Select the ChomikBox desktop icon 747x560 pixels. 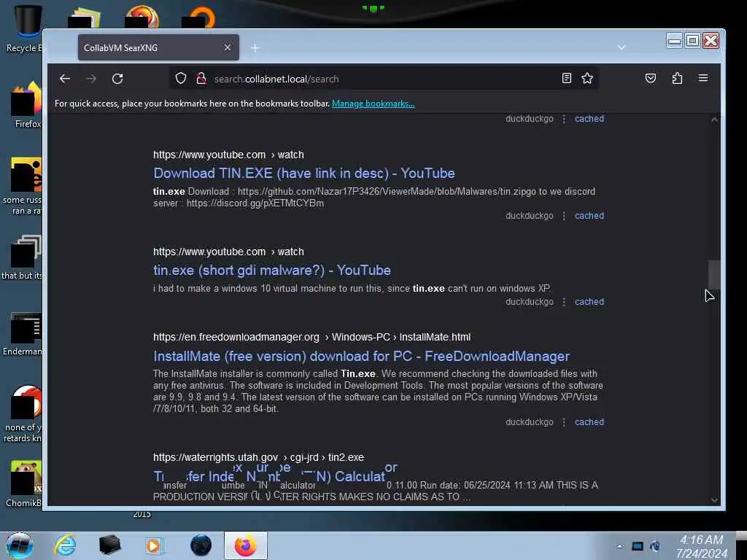pyautogui.click(x=24, y=484)
